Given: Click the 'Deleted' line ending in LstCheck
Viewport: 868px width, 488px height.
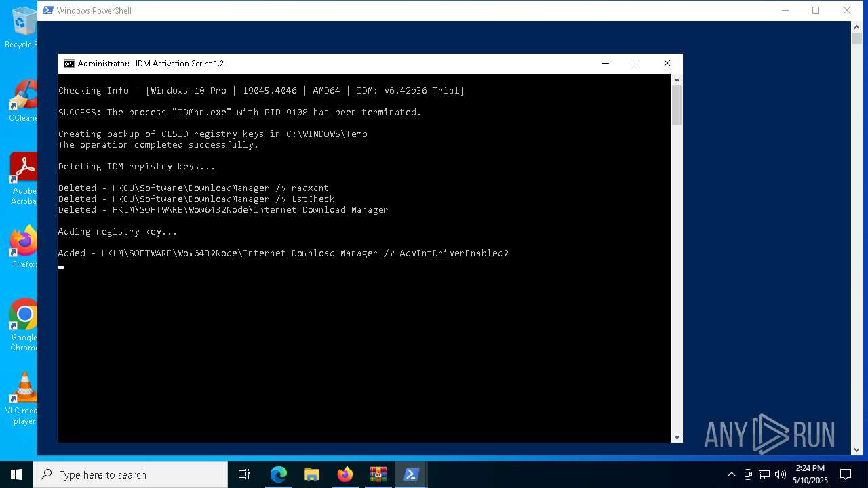Looking at the screenshot, I should pos(197,199).
